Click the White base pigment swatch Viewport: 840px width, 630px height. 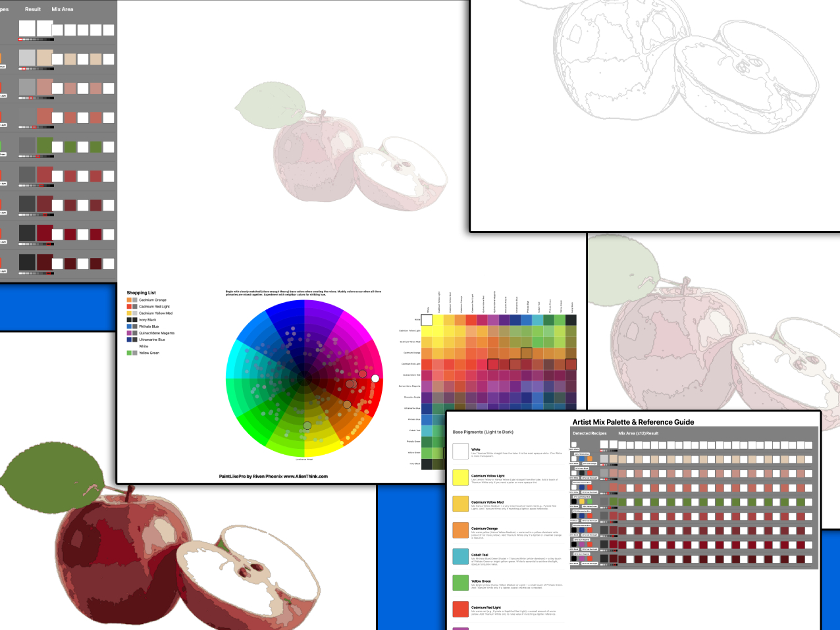click(460, 452)
